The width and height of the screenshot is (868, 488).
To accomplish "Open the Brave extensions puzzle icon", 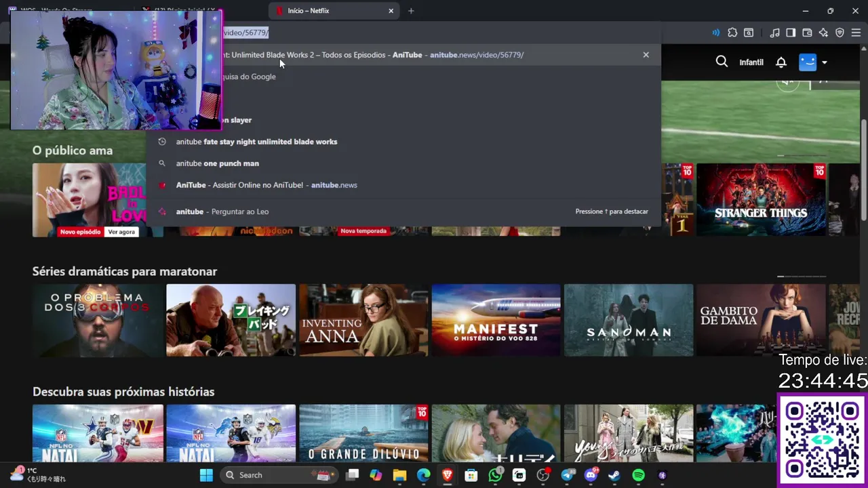I will point(732,33).
